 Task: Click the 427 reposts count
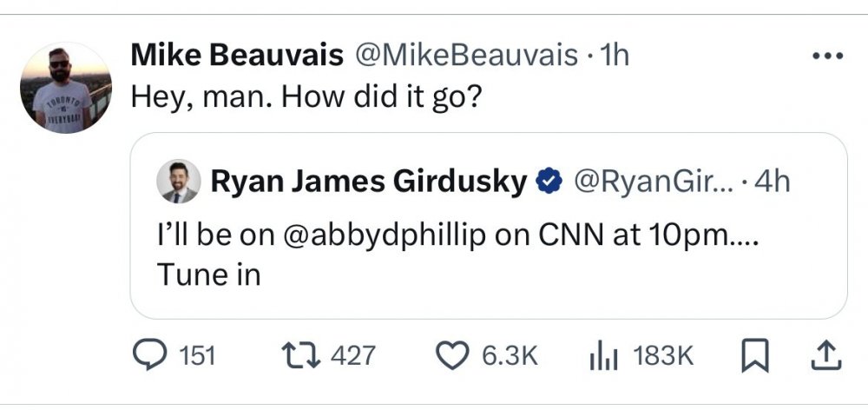(352, 355)
